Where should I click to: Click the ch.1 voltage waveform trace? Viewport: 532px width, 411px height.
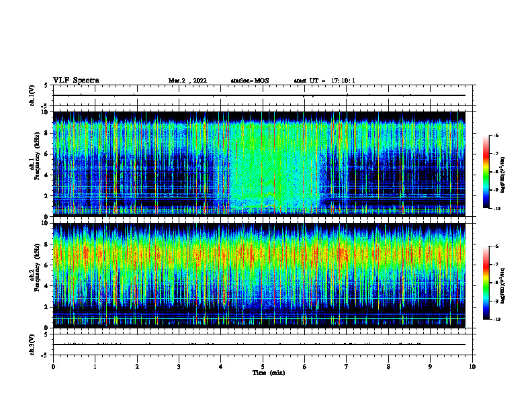(x=259, y=95)
